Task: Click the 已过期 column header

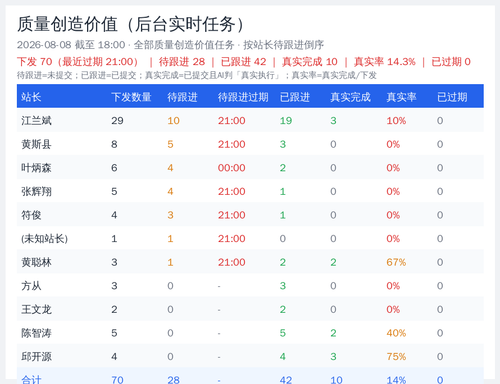Action: pos(452,97)
